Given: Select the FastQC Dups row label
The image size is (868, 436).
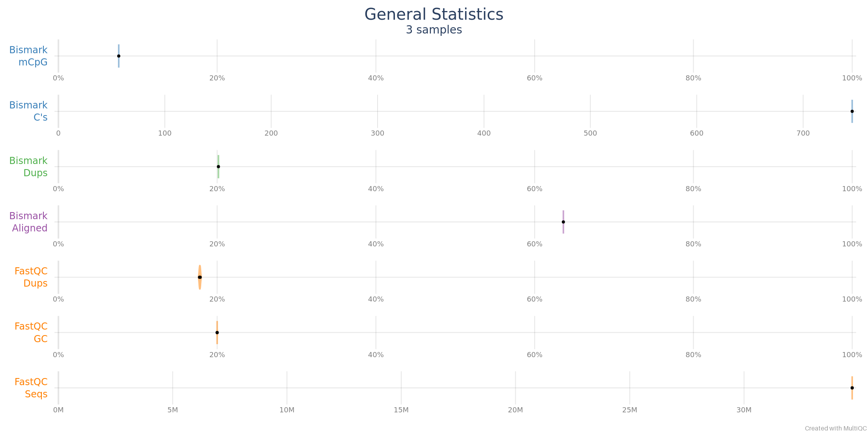Looking at the screenshot, I should point(31,277).
